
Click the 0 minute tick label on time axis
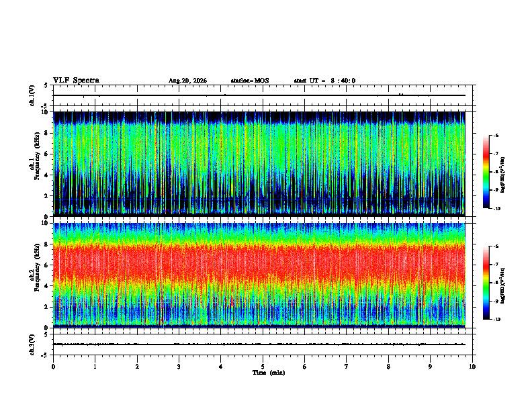(x=53, y=367)
